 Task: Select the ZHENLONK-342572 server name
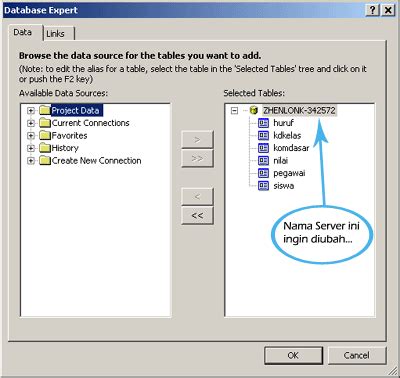299,110
